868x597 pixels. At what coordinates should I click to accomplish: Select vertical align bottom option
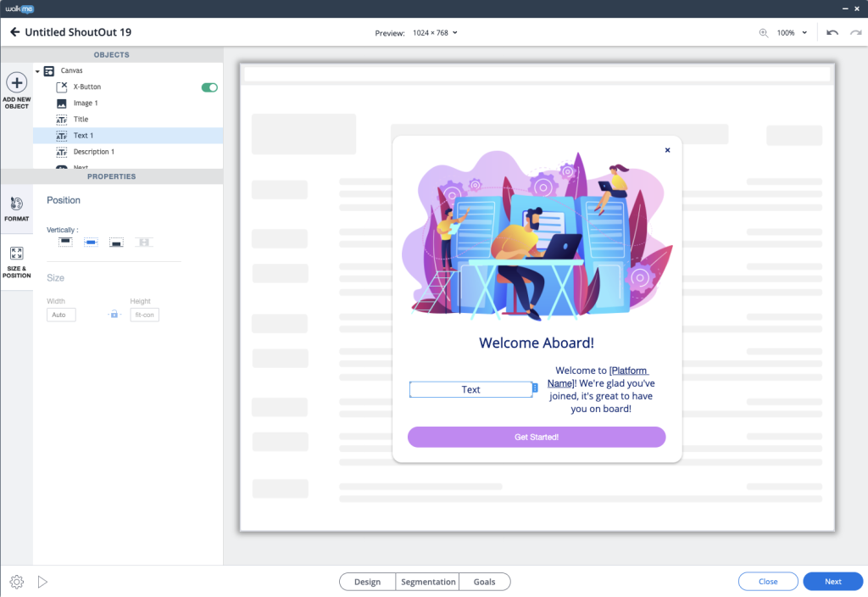tap(116, 243)
